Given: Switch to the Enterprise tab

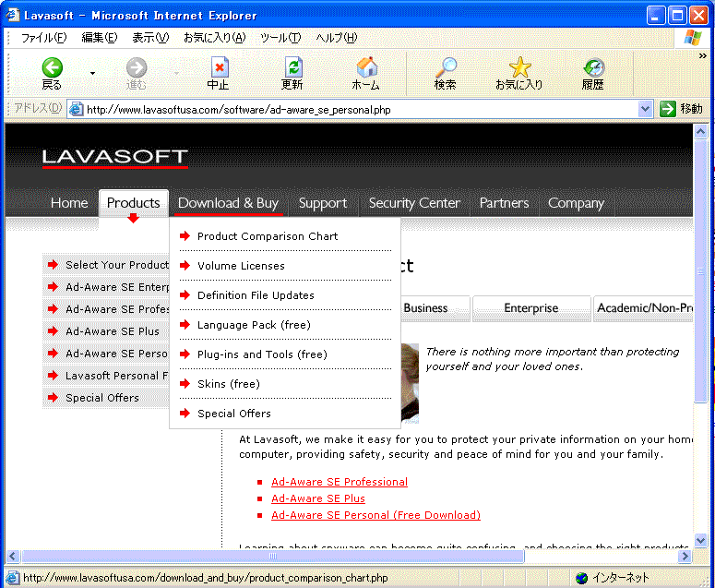Looking at the screenshot, I should (531, 308).
